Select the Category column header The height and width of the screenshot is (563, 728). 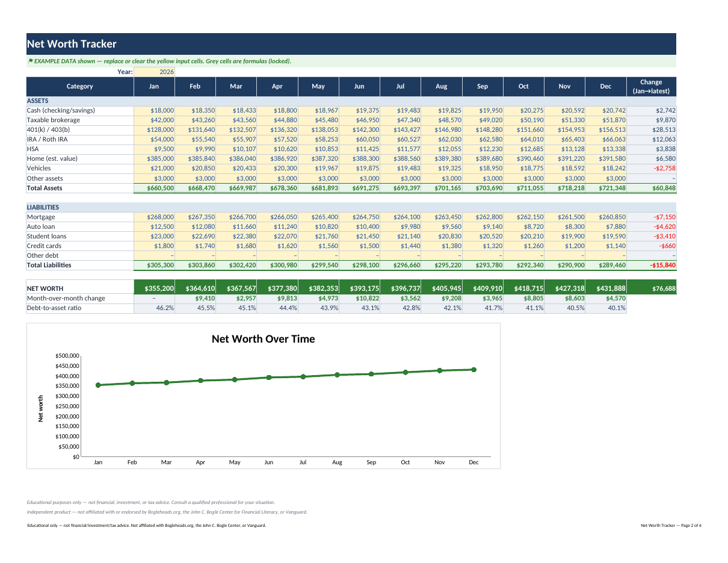click(80, 86)
